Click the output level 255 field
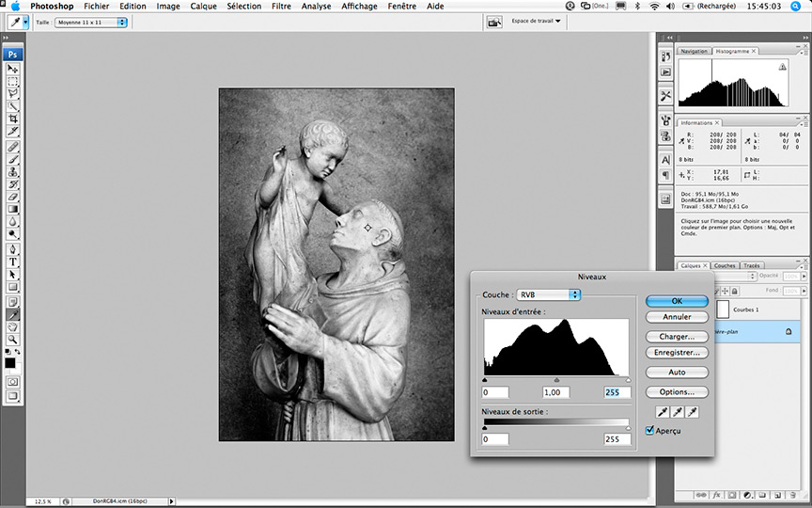The height and width of the screenshot is (508, 812). [x=617, y=439]
